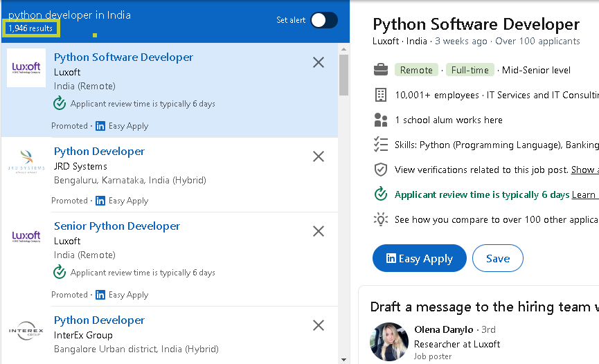Click 'Researcher at Luxoft' text
599x364 pixels.
[x=457, y=344]
